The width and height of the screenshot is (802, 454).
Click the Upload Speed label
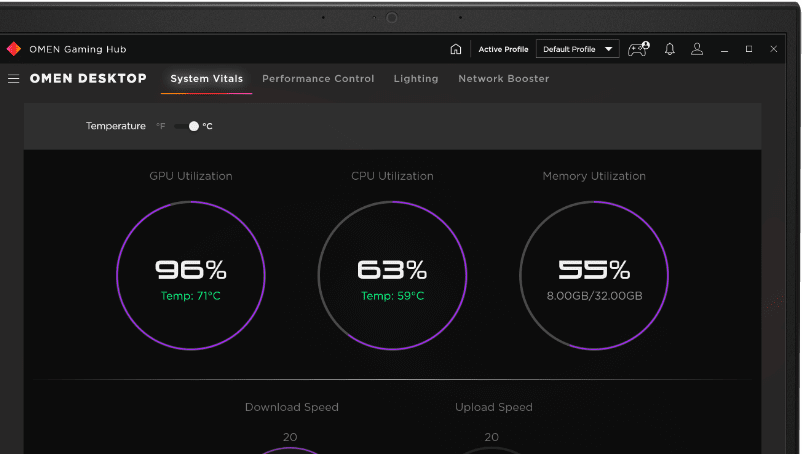tap(494, 407)
